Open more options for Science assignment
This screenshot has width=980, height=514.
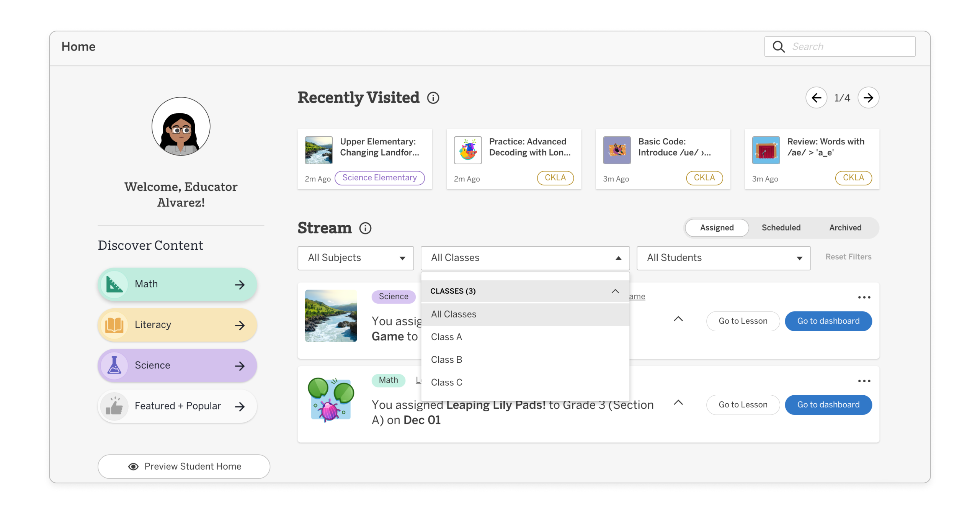(x=864, y=297)
